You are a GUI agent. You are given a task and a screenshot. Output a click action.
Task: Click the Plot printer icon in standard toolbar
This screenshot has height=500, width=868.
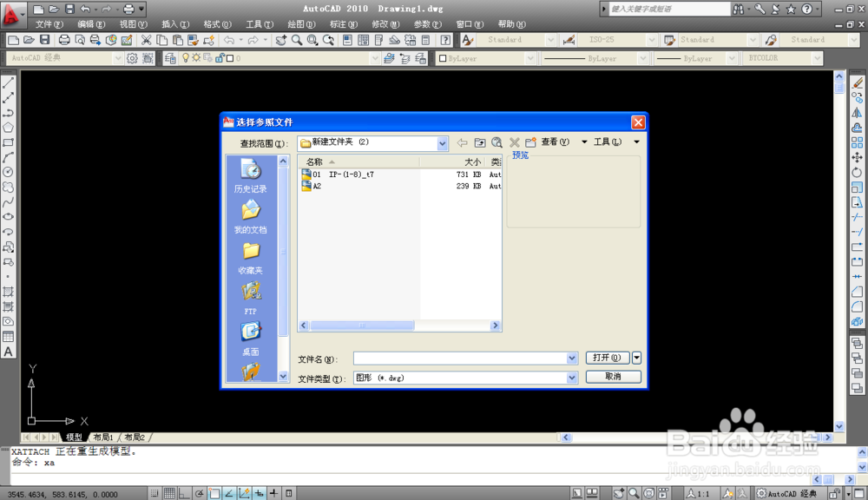pyautogui.click(x=64, y=40)
